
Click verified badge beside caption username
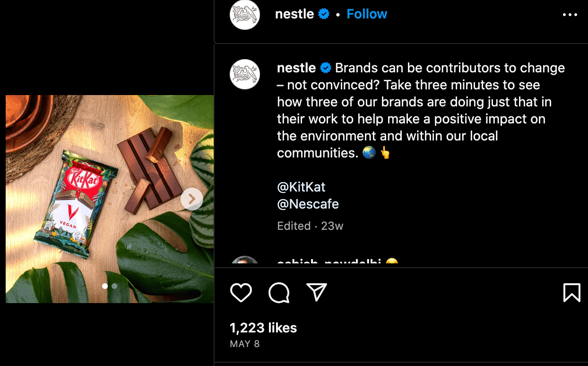tap(326, 68)
